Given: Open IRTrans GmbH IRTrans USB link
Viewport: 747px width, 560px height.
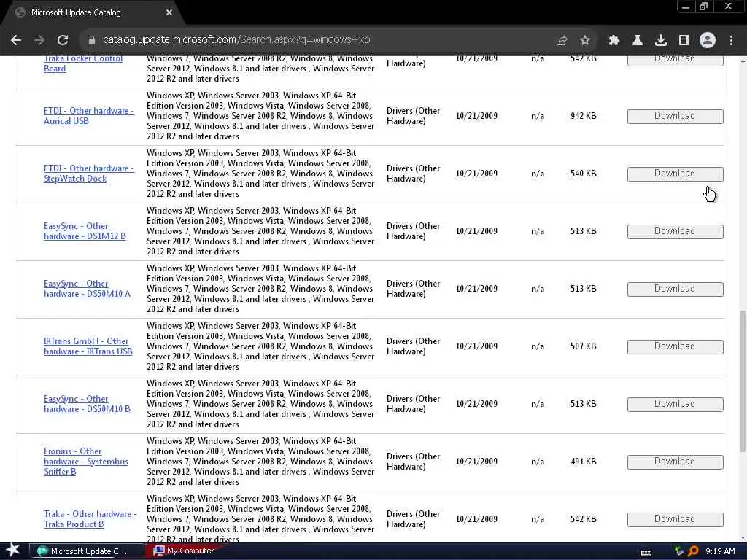Looking at the screenshot, I should coord(88,346).
